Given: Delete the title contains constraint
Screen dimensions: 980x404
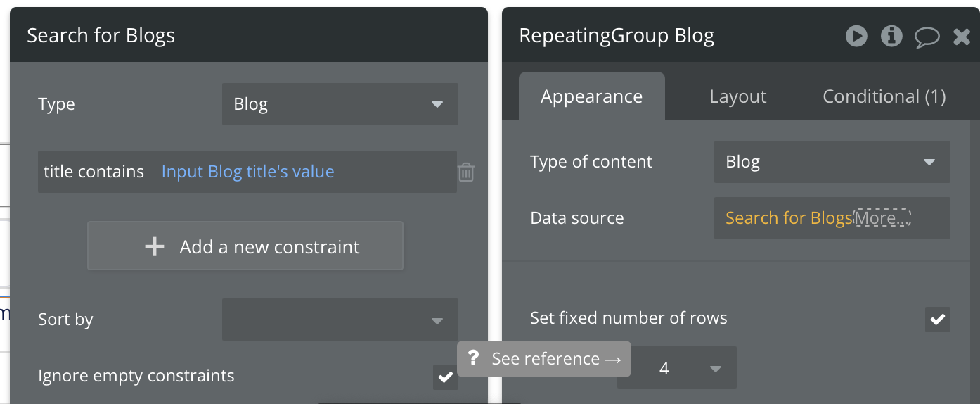Looking at the screenshot, I should [x=466, y=172].
